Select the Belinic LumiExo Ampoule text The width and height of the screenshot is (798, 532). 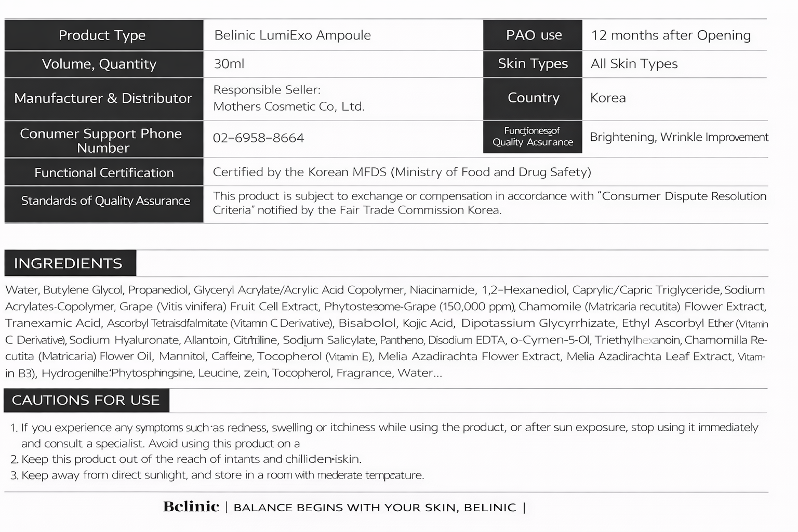(292, 35)
